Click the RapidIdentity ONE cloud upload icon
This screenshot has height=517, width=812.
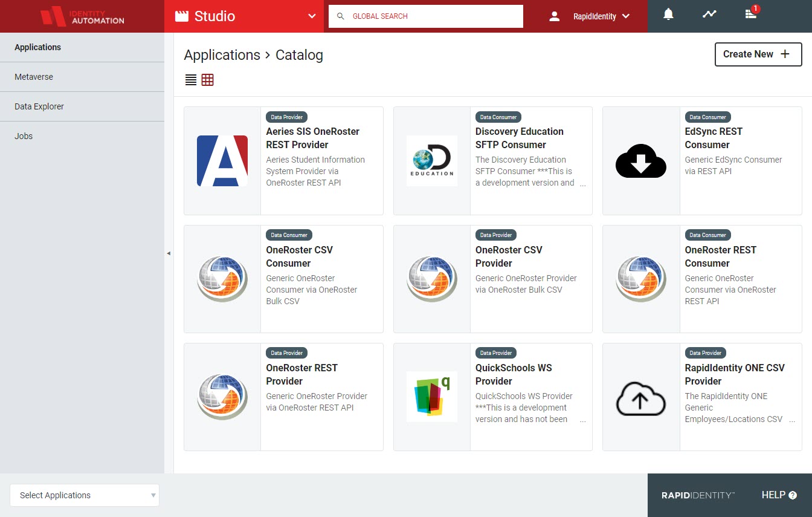click(x=641, y=398)
